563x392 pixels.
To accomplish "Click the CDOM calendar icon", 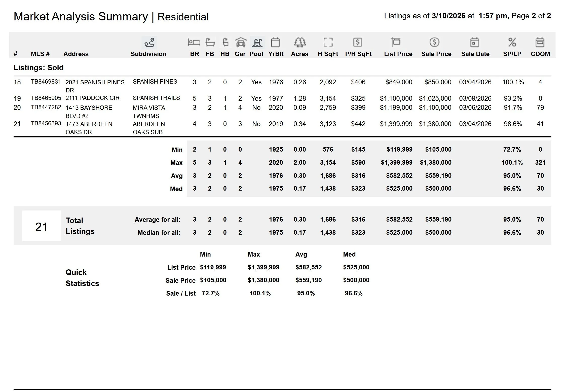I will tap(540, 42).
